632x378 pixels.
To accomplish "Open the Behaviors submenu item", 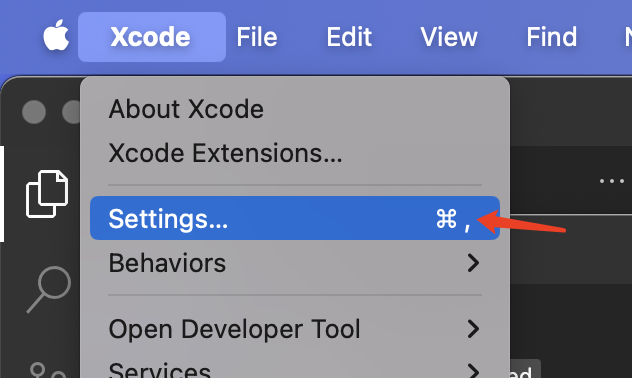I will coord(295,263).
